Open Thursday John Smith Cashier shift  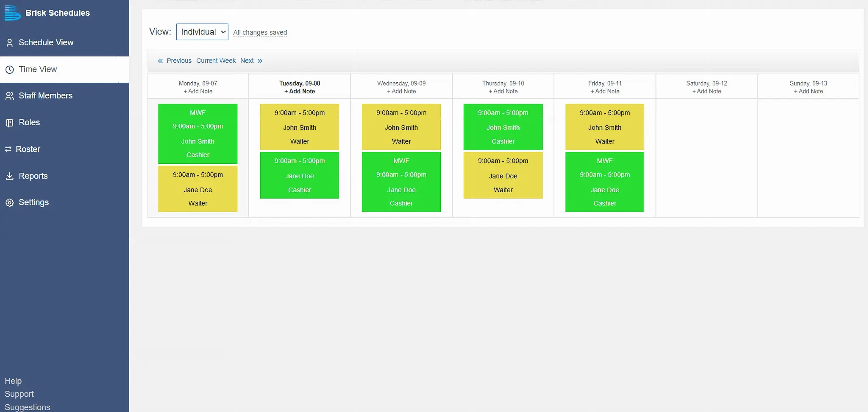503,127
